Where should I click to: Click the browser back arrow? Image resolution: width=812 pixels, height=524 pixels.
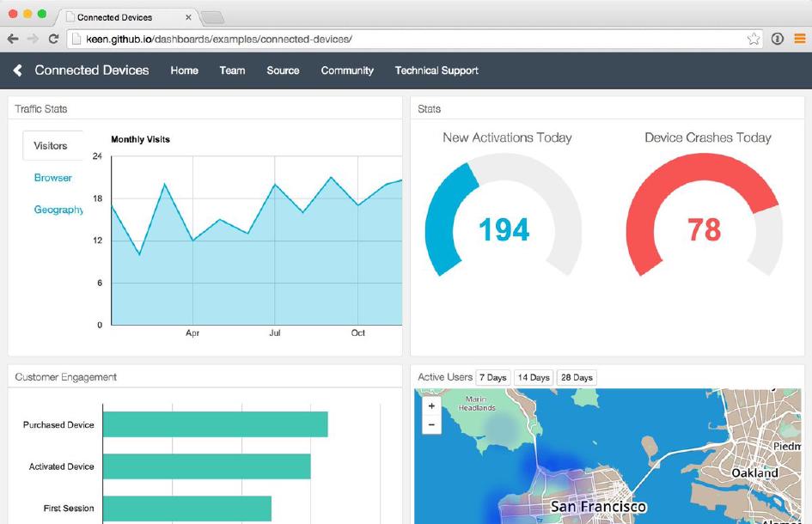(13, 39)
